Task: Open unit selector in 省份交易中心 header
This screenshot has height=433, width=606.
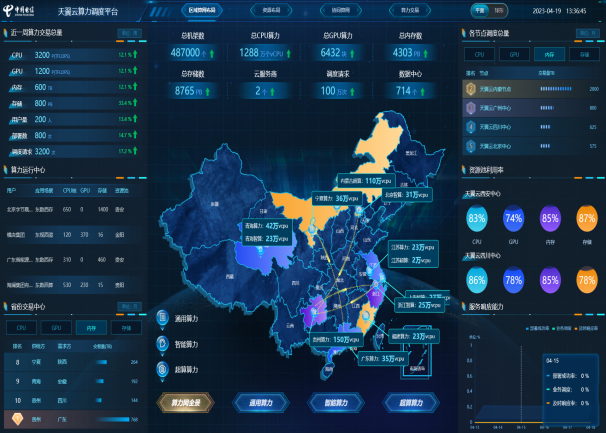Action: [x=129, y=307]
